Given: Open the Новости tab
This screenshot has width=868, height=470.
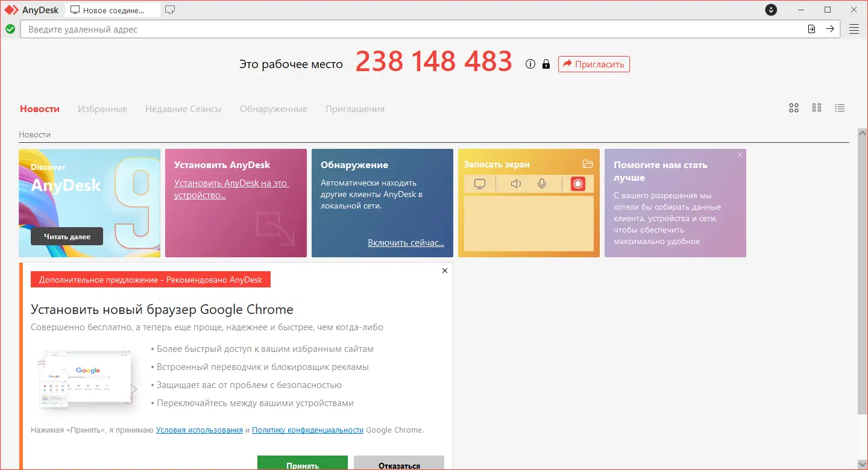Looking at the screenshot, I should (x=40, y=109).
